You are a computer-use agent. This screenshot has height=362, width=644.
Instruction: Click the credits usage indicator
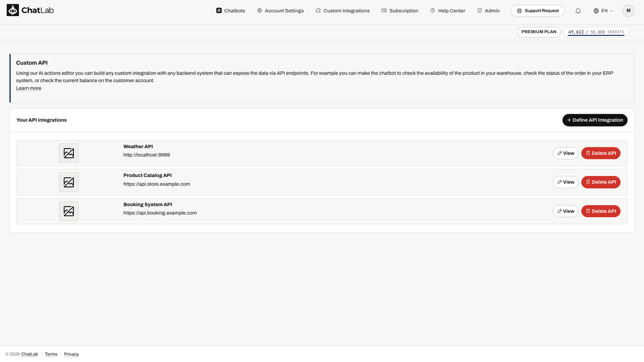pyautogui.click(x=596, y=32)
